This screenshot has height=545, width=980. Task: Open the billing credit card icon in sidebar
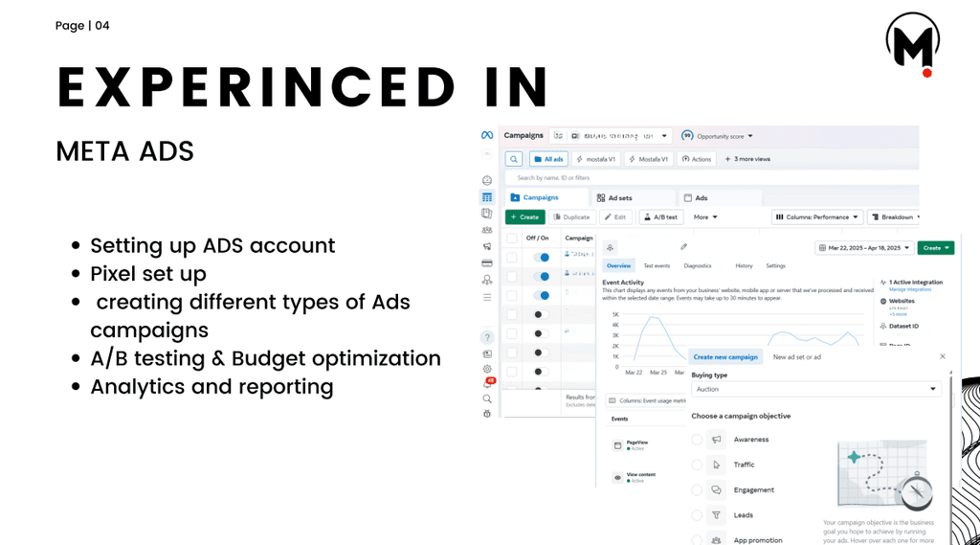click(487, 263)
